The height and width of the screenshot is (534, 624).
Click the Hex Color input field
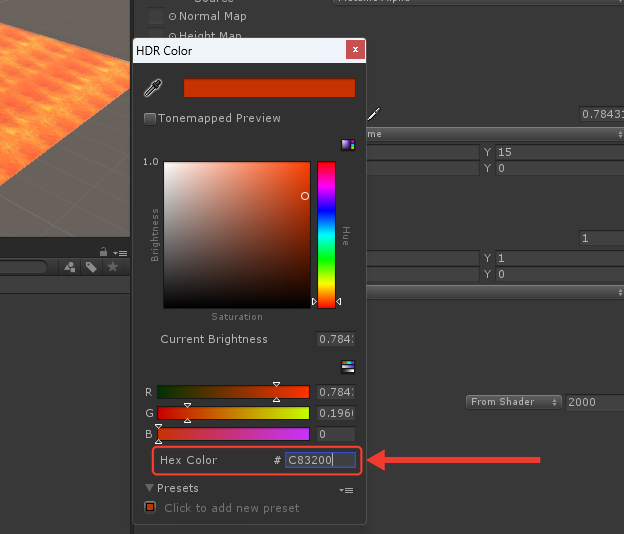pyautogui.click(x=320, y=460)
